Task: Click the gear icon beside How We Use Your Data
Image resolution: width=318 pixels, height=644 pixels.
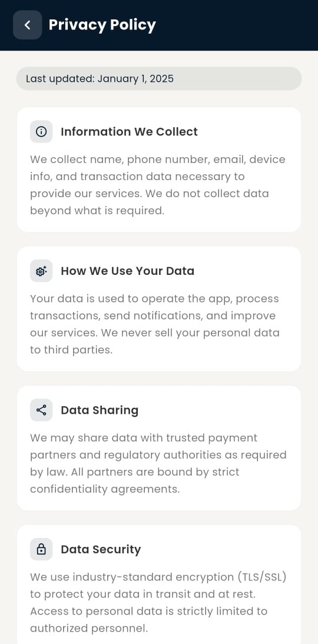Action: (41, 271)
